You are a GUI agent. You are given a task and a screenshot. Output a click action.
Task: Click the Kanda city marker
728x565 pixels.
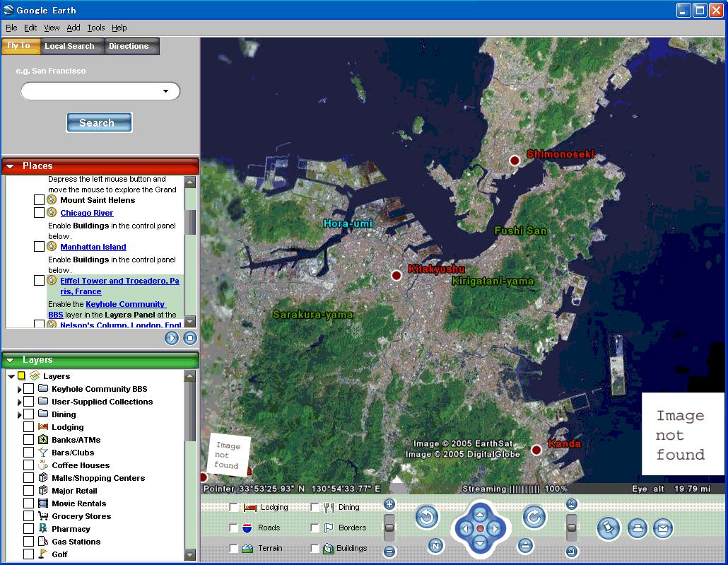pyautogui.click(x=536, y=450)
